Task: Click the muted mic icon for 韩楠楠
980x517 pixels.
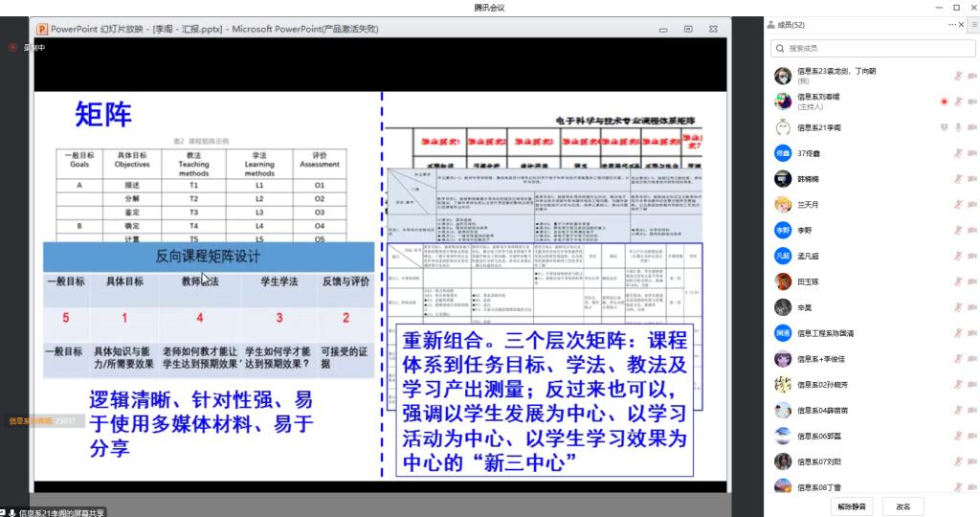Action: (957, 178)
